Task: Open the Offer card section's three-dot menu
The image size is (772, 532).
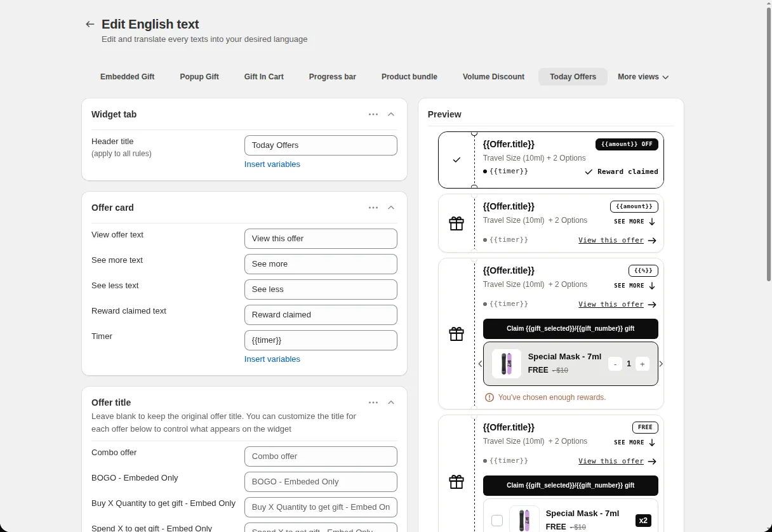Action: click(373, 208)
